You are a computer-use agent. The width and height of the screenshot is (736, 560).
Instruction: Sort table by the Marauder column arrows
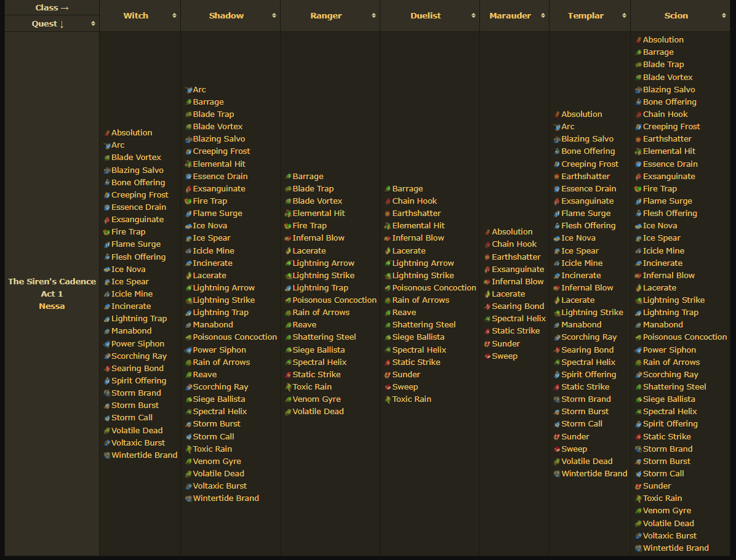pyautogui.click(x=543, y=15)
